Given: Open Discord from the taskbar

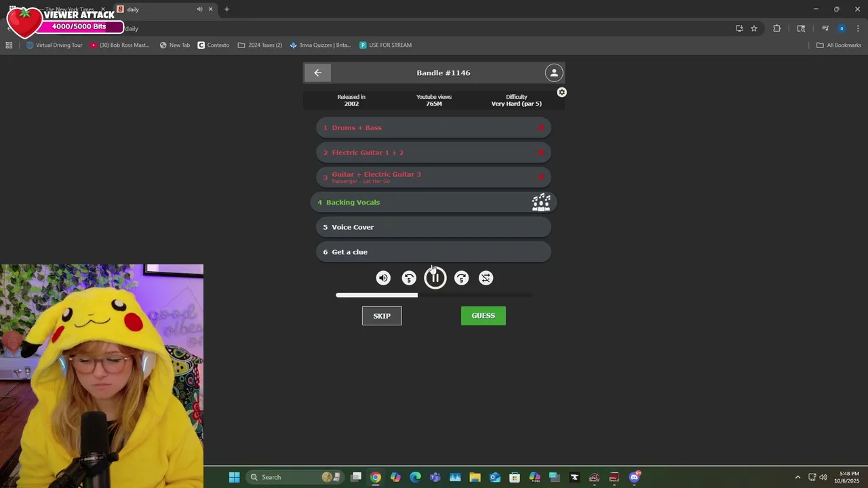Looking at the screenshot, I should (634, 477).
